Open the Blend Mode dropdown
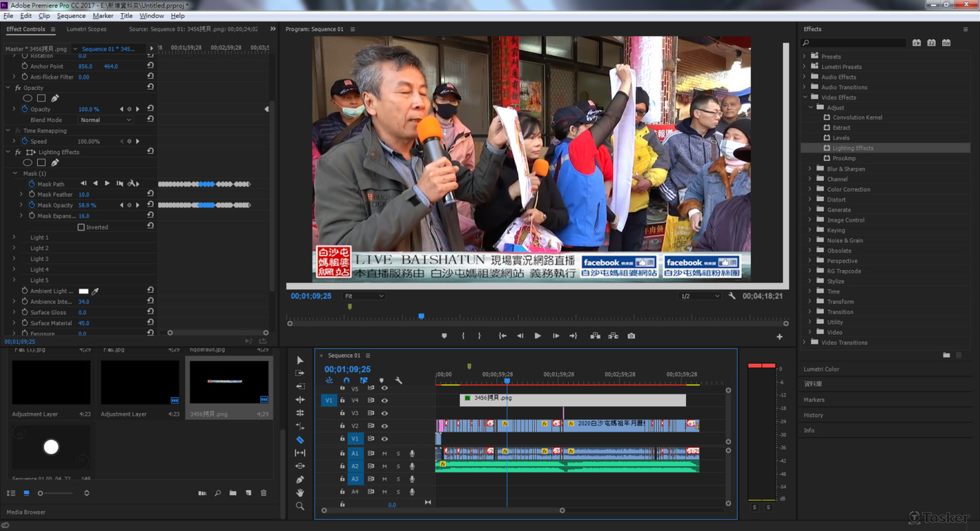 105,120
